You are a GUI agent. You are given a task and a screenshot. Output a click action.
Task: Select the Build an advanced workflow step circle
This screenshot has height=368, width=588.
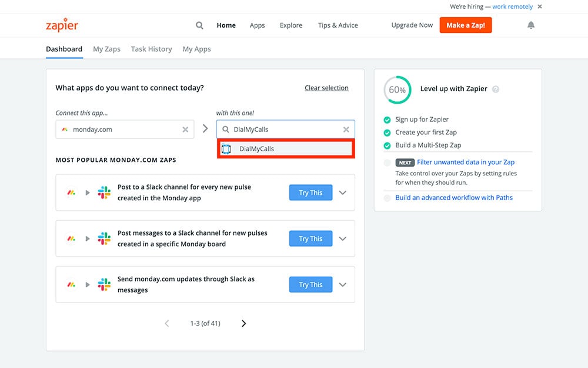[x=387, y=198]
